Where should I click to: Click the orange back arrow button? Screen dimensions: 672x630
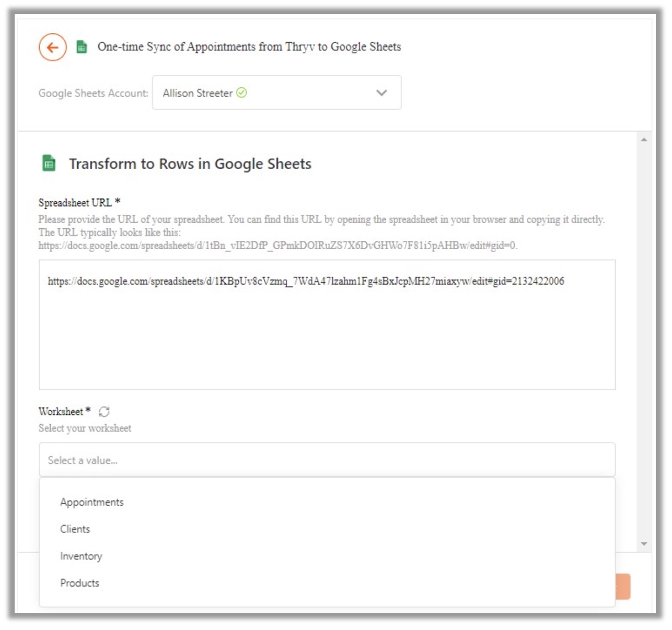tap(52, 48)
